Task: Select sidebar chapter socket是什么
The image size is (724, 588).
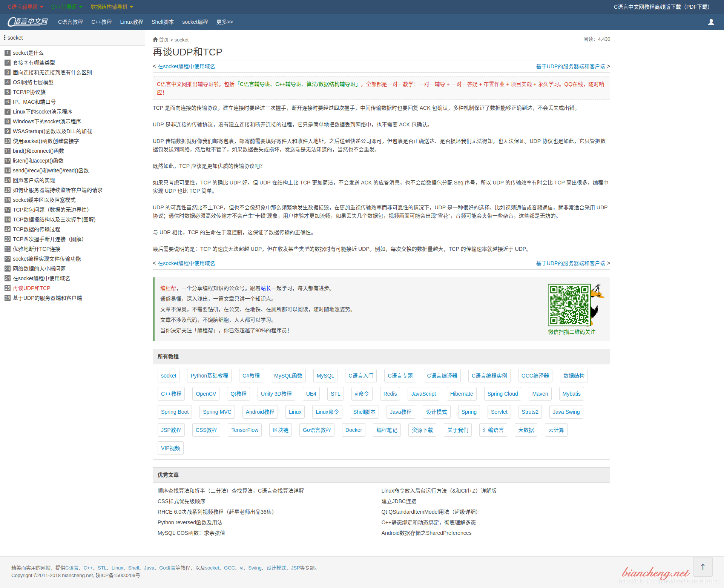Action: [x=28, y=53]
